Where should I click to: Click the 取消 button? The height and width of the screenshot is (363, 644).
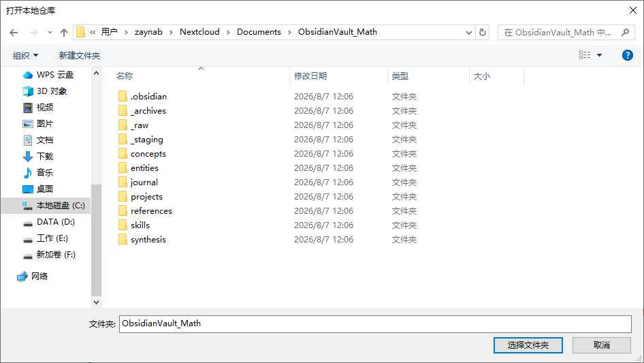coord(602,345)
